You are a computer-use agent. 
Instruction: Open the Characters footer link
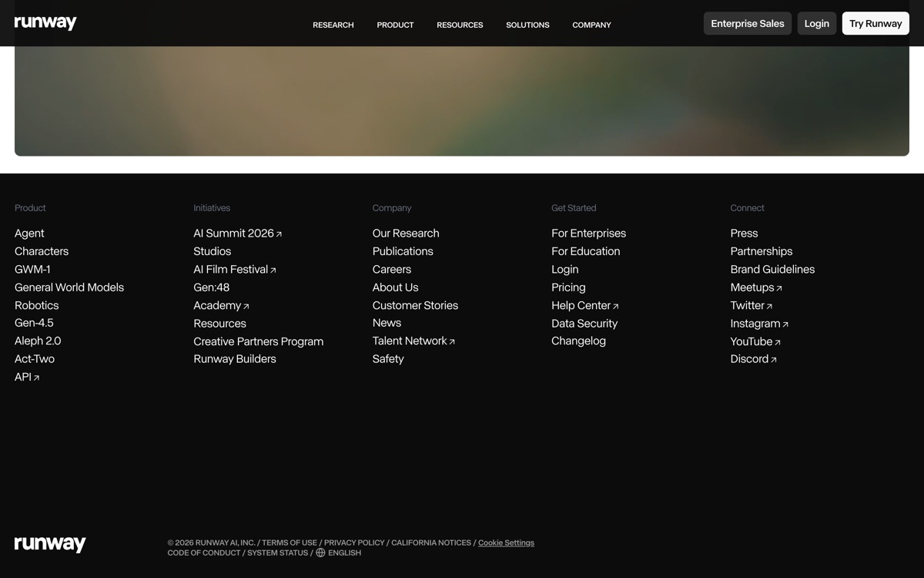(42, 251)
